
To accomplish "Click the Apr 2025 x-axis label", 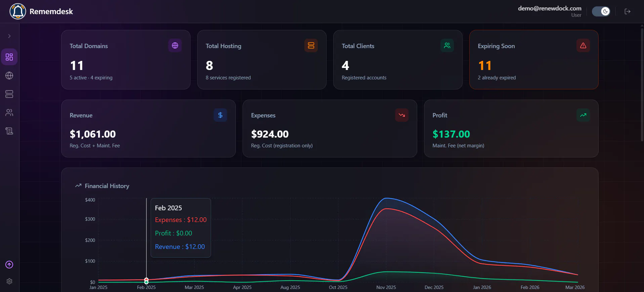I will coord(242,287).
